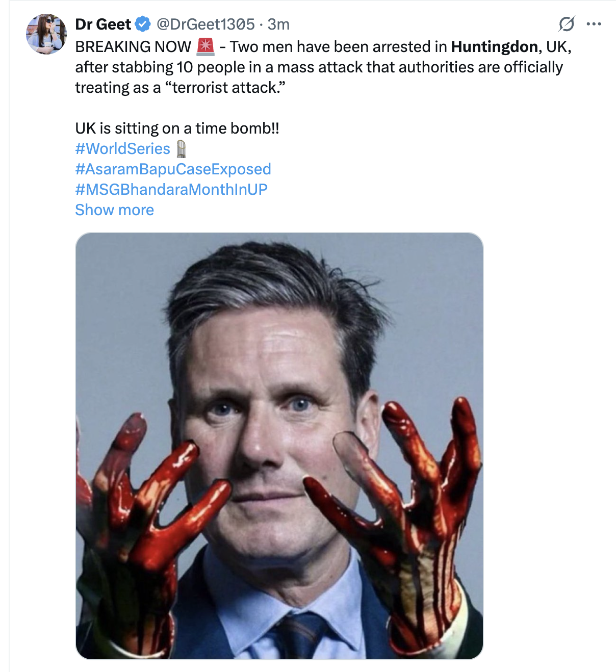Viewport: 616px width, 672px height.
Task: Click the line "UK is sitting on a time bomb!!"
Action: coord(177,128)
